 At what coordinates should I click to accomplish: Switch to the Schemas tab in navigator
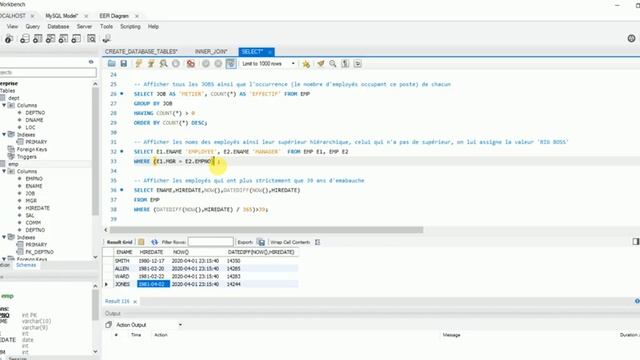tap(26, 265)
